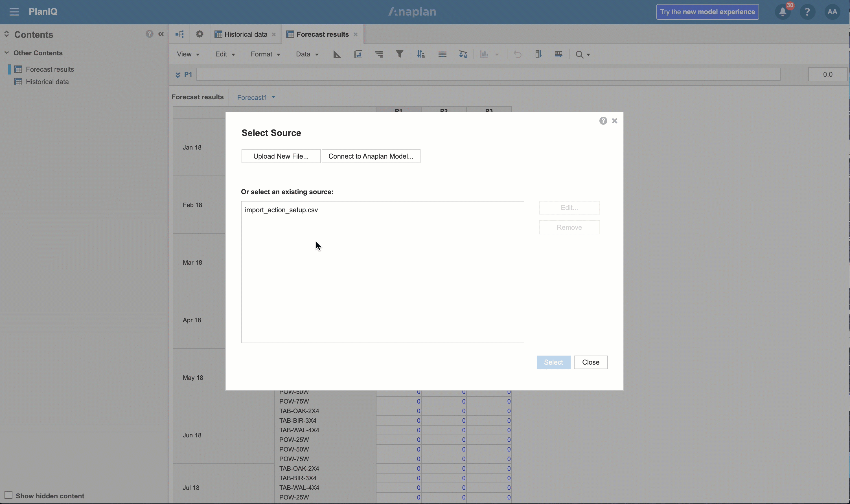Open the help question mark in header

(x=808, y=12)
